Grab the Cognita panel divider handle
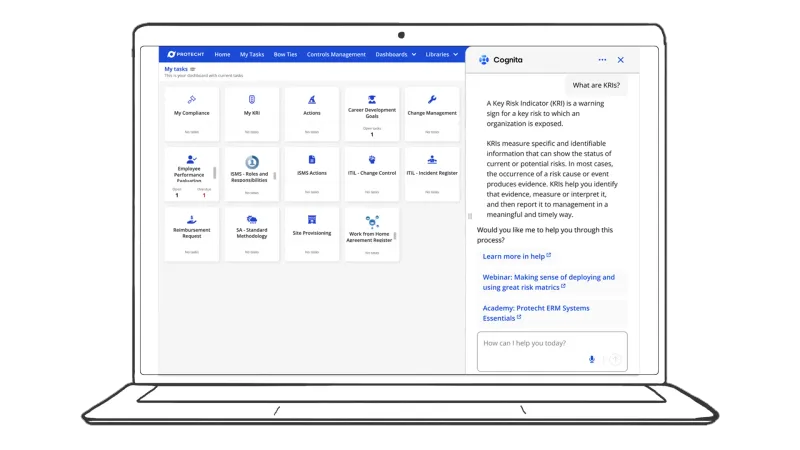Screen dimensions: 800x450 tap(470, 216)
